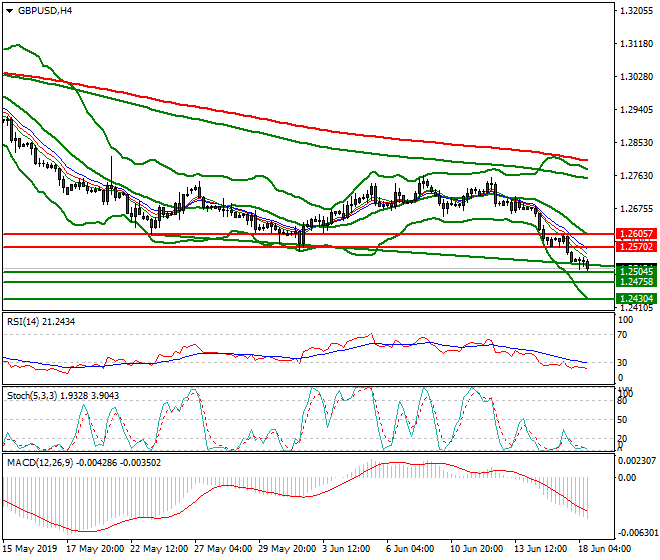Select the GBPUSD,H4 chart title
Image resolution: width=660 pixels, height=560 pixels.
(45, 11)
